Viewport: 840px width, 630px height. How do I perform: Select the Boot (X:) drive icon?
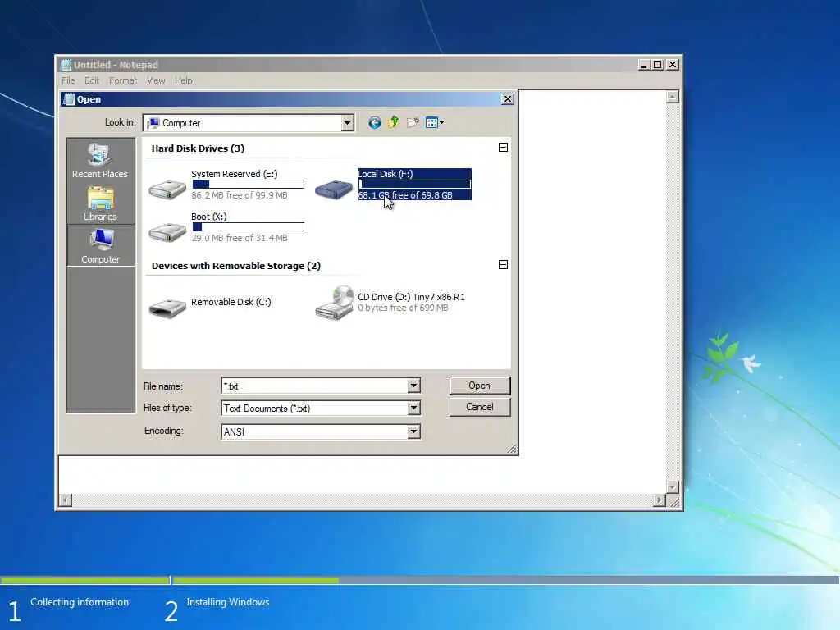[167, 232]
